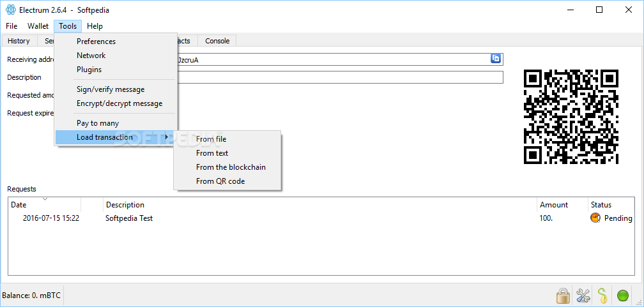This screenshot has height=307, width=644.
Task: Sort requests by Date column header
Action: (x=44, y=204)
